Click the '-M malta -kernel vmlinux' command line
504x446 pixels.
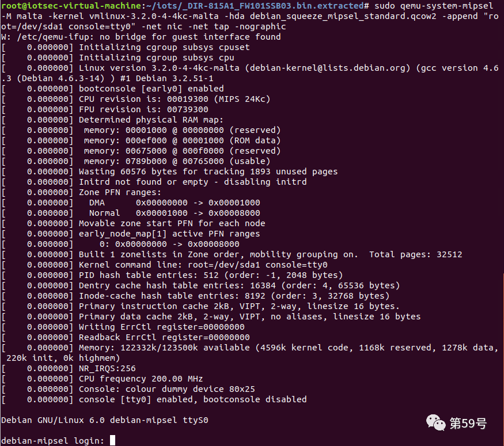pyautogui.click(x=250, y=16)
